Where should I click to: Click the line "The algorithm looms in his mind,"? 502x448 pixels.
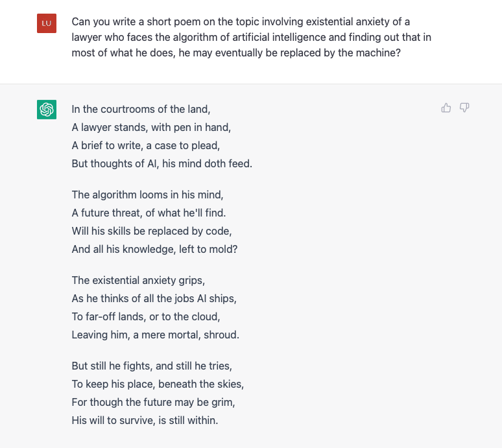147,195
